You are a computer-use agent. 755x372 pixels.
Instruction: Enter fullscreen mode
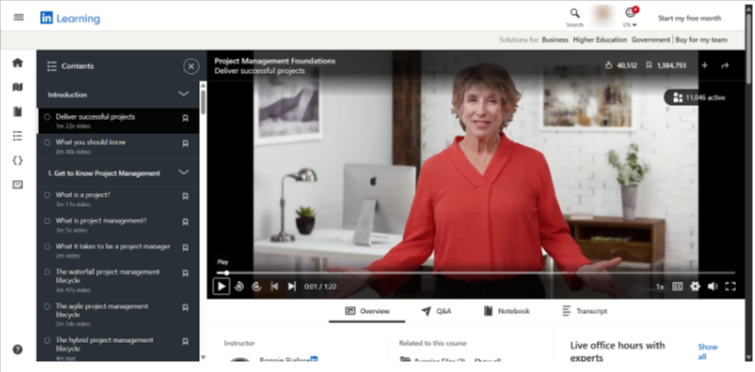click(730, 286)
